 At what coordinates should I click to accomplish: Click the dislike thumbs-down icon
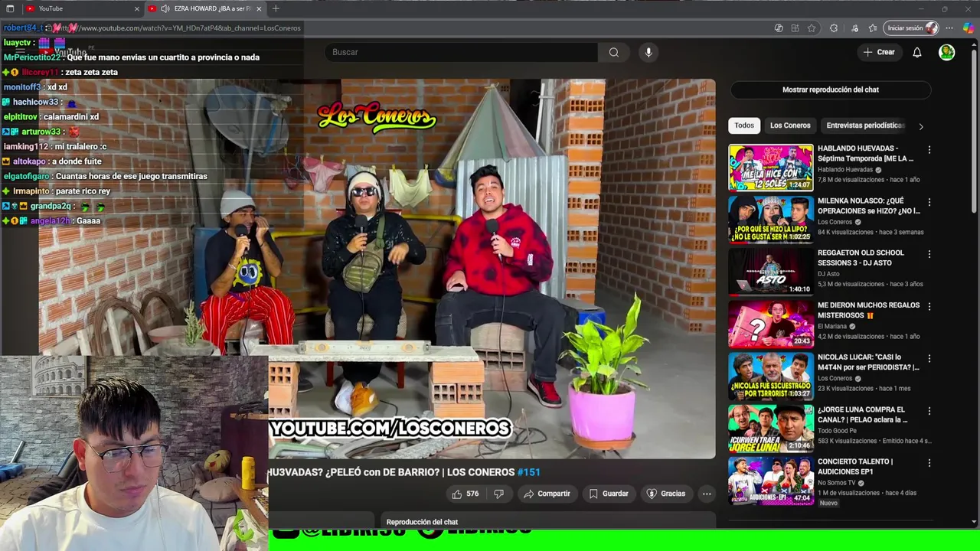pyautogui.click(x=498, y=494)
